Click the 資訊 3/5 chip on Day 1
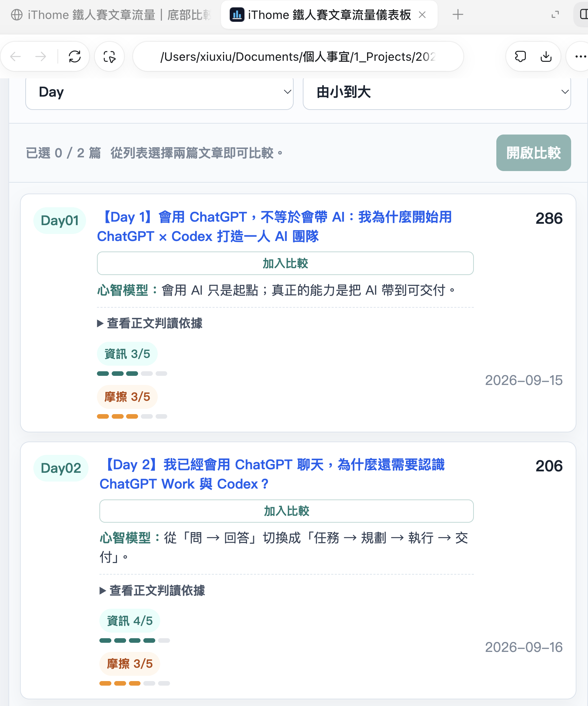588x706 pixels. 127,354
